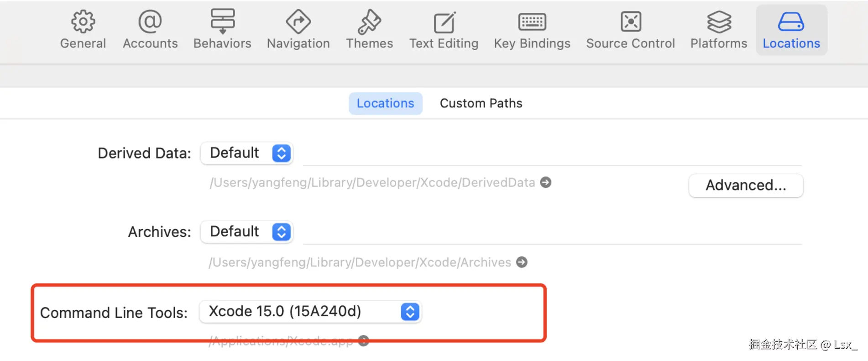Click the Derived Data label
Image resolution: width=868 pixels, height=361 pixels.
[x=144, y=154]
